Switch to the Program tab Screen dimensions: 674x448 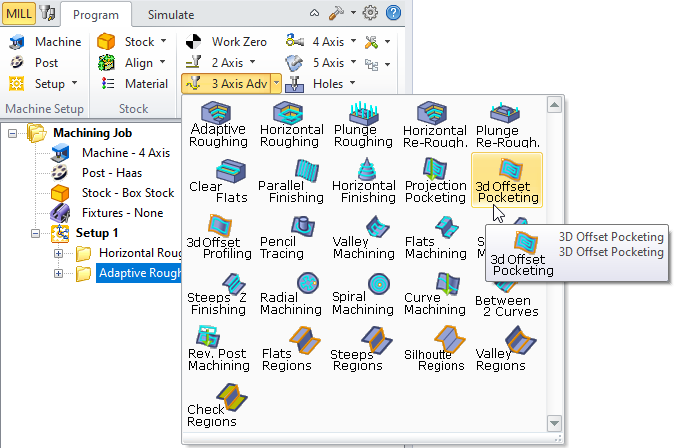[x=95, y=15]
